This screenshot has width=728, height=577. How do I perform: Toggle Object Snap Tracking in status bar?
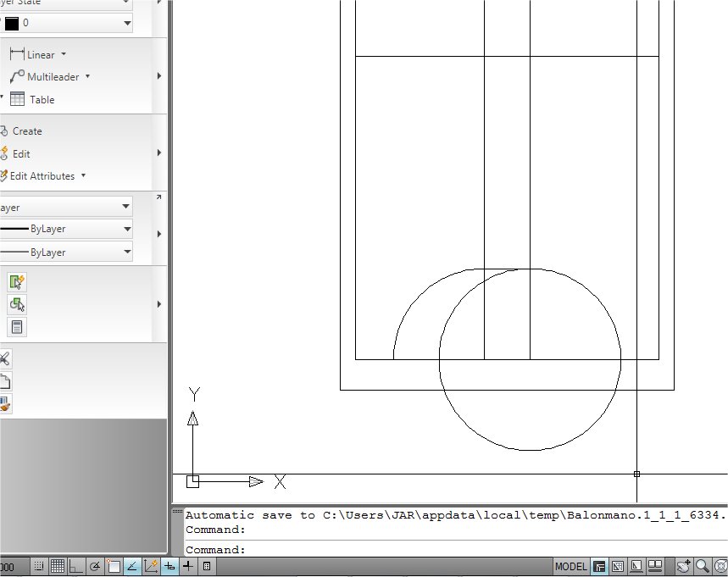click(x=132, y=566)
